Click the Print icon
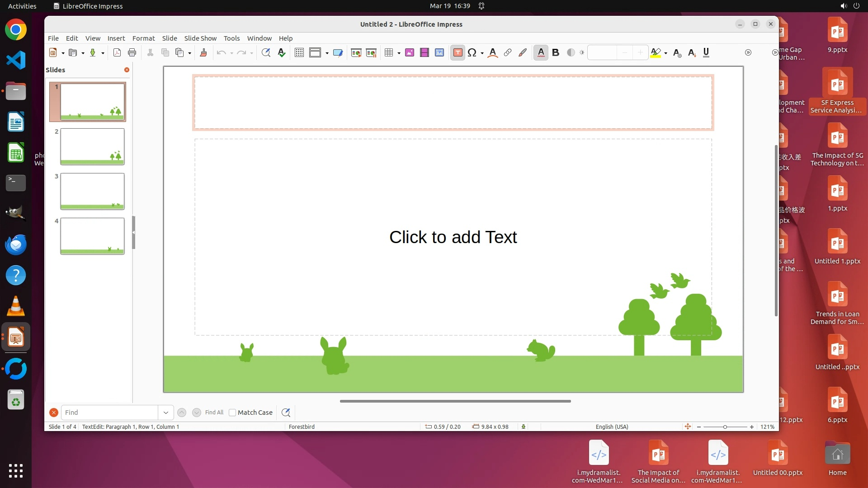868x488 pixels. pyautogui.click(x=132, y=53)
